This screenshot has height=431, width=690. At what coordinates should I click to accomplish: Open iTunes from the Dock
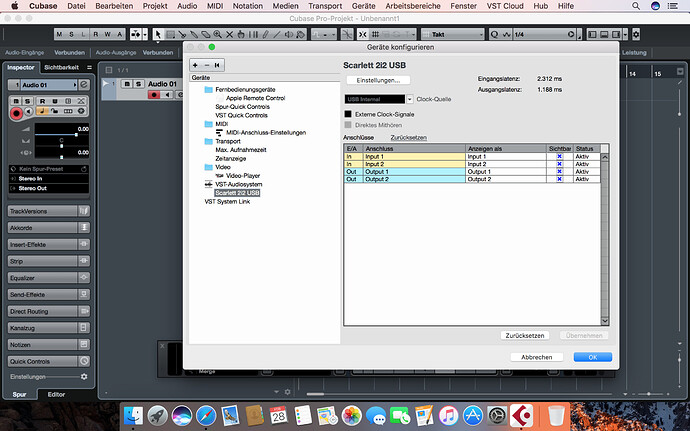[449, 416]
